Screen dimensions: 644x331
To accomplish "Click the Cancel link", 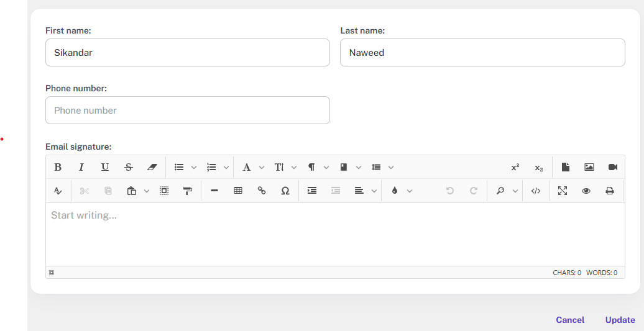I will click(570, 320).
